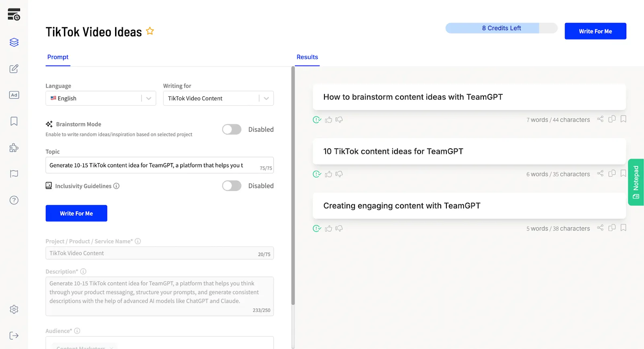Click info icon next to Inclusivity Guidelines
This screenshot has width=644, height=349.
click(116, 186)
